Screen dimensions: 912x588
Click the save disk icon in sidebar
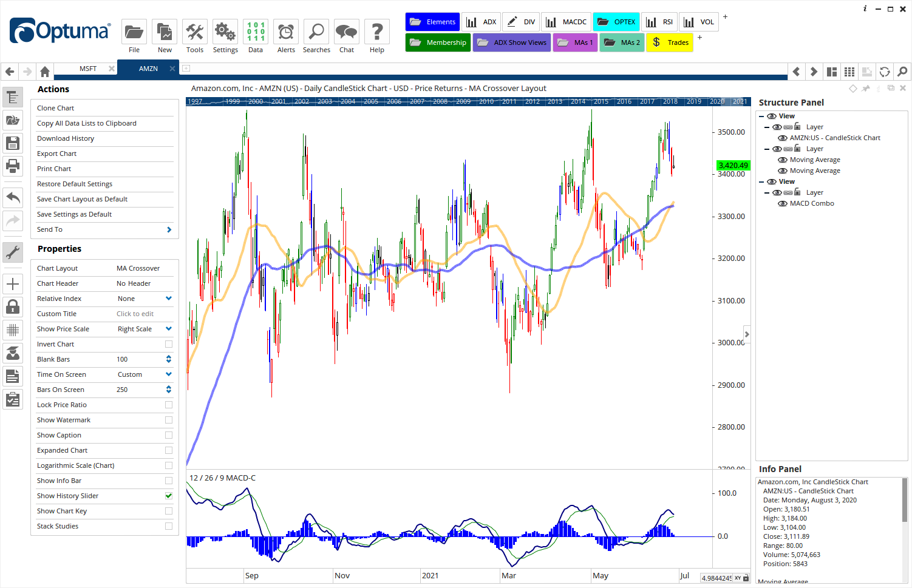(13, 143)
